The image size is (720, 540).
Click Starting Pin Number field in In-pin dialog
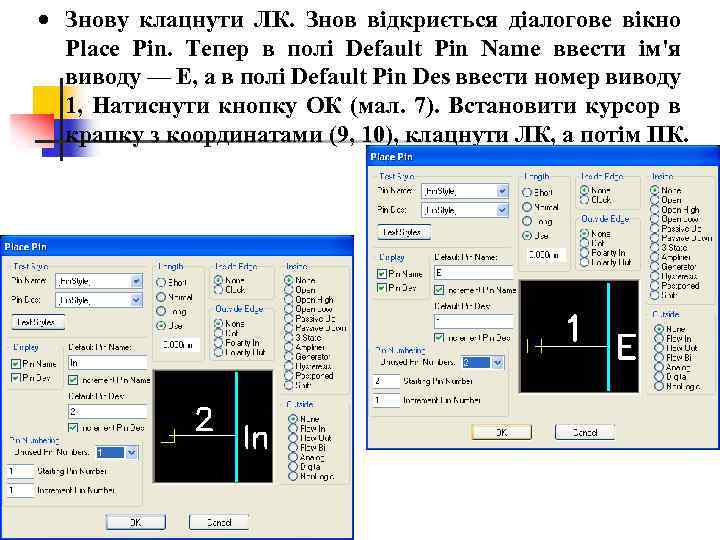click(x=21, y=471)
